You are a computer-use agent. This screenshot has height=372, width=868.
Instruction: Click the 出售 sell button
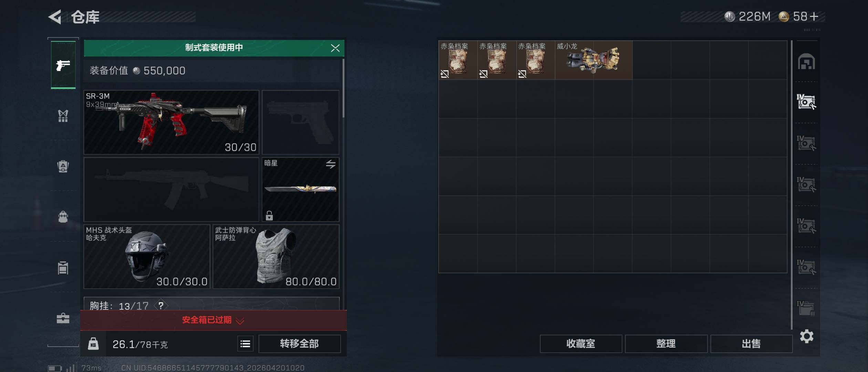751,344
